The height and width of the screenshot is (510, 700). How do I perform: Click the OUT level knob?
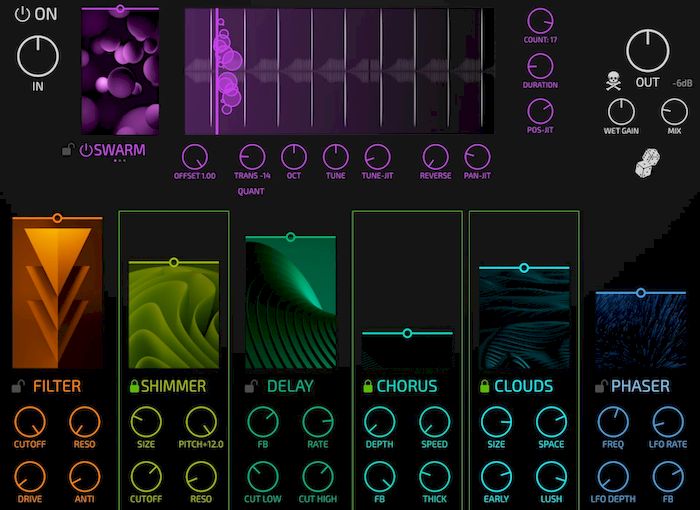(x=647, y=51)
